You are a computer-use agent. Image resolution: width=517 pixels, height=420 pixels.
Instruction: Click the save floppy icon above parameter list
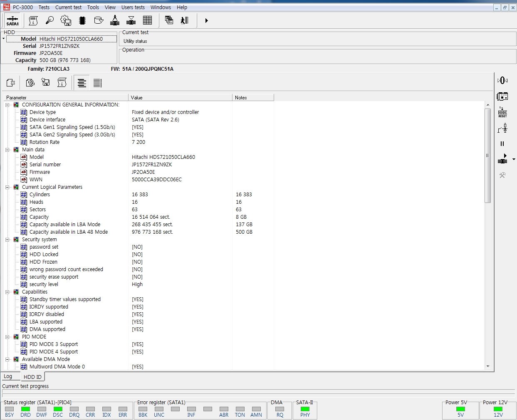[x=46, y=83]
